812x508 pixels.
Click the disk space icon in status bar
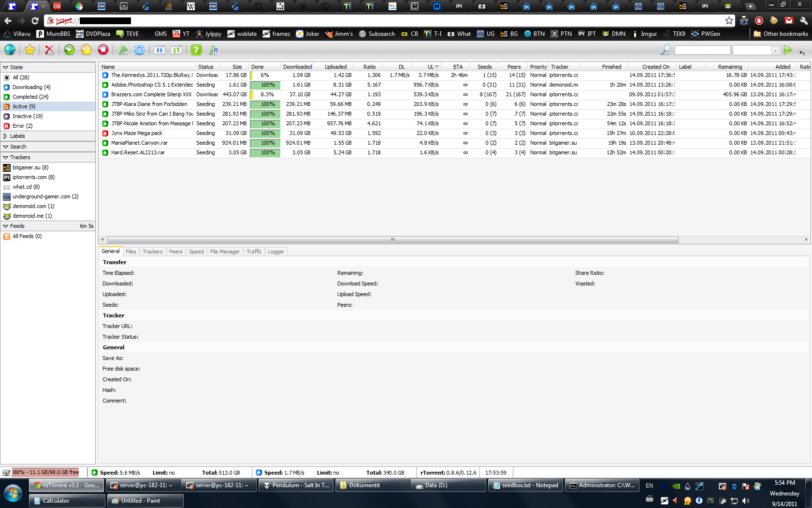coord(6,473)
